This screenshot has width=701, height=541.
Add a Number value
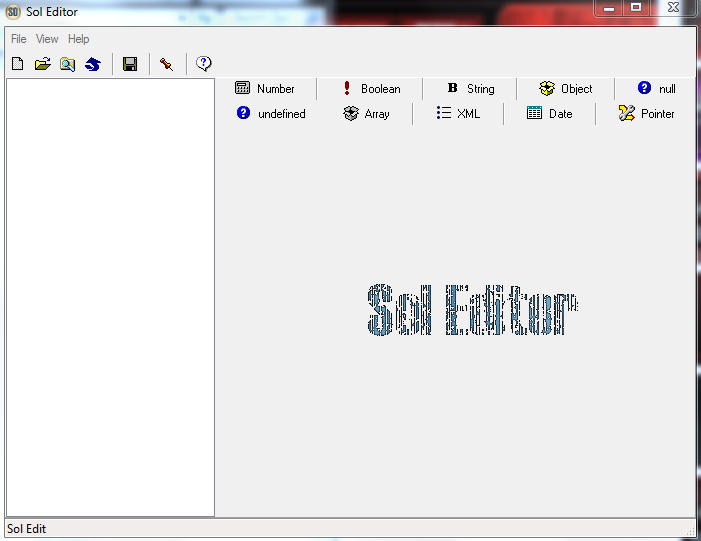click(x=265, y=89)
